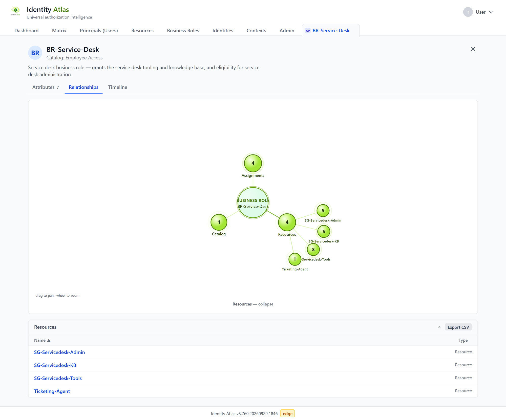Click the AP icon on BR-Service-Desk tab
Viewport: 506px width, 420px height.
(308, 31)
